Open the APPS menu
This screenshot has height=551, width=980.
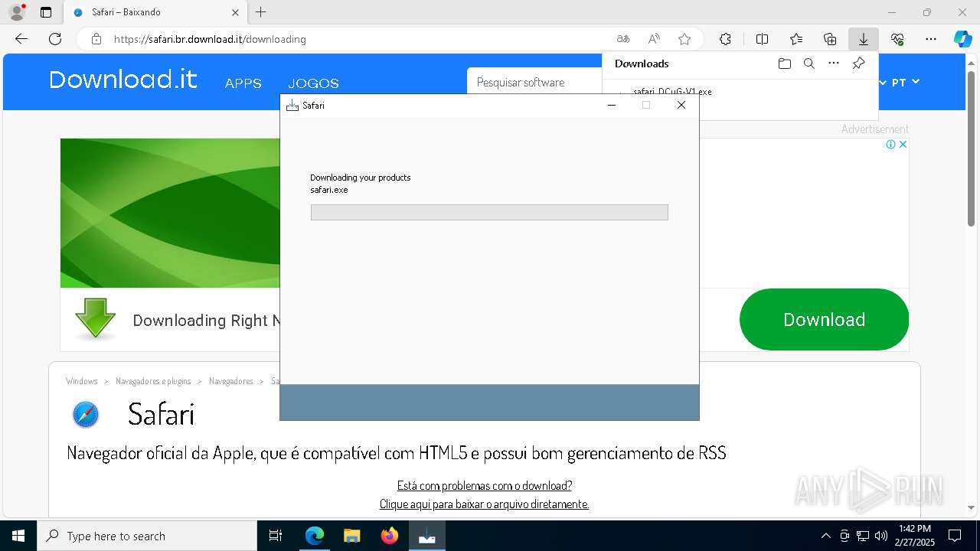coord(243,83)
